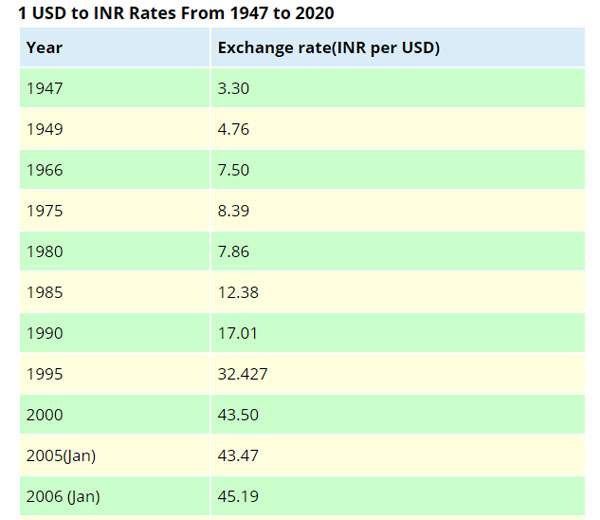Click the 1980 year cell
600x520 pixels.
[44, 251]
